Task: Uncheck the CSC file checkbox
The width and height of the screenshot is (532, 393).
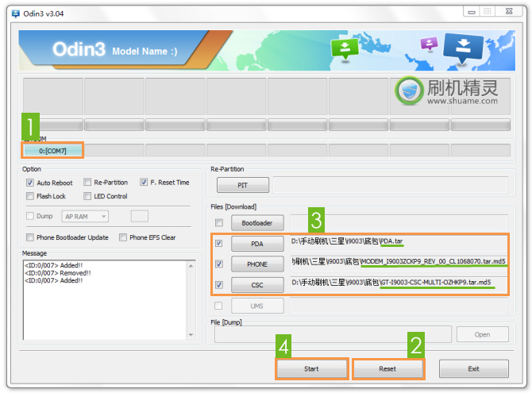Action: pyautogui.click(x=219, y=285)
